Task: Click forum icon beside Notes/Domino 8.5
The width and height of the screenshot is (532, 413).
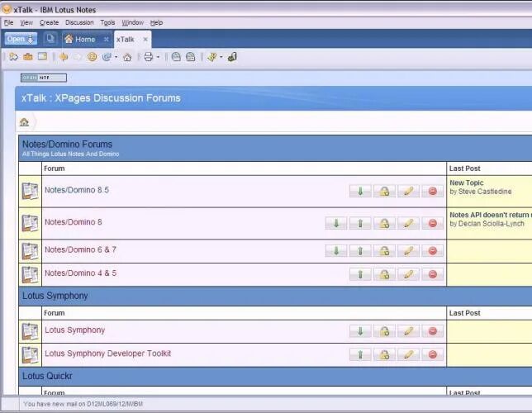Action: pos(30,191)
